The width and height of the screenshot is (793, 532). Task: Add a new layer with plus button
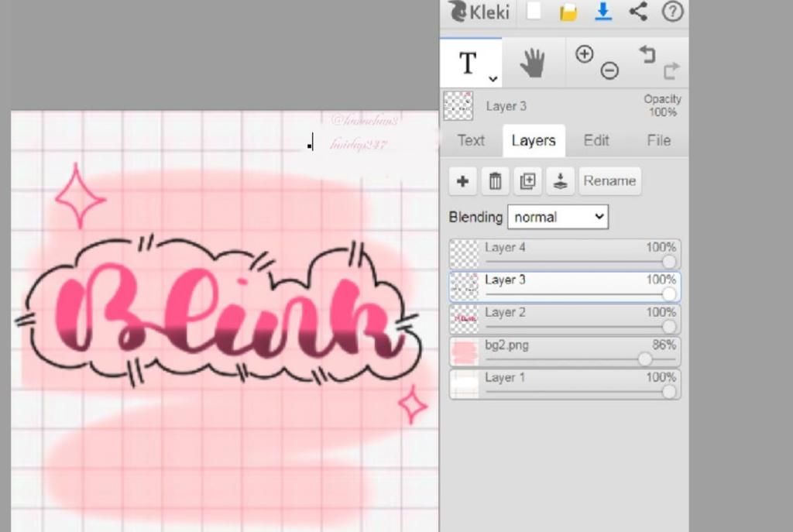click(x=462, y=181)
